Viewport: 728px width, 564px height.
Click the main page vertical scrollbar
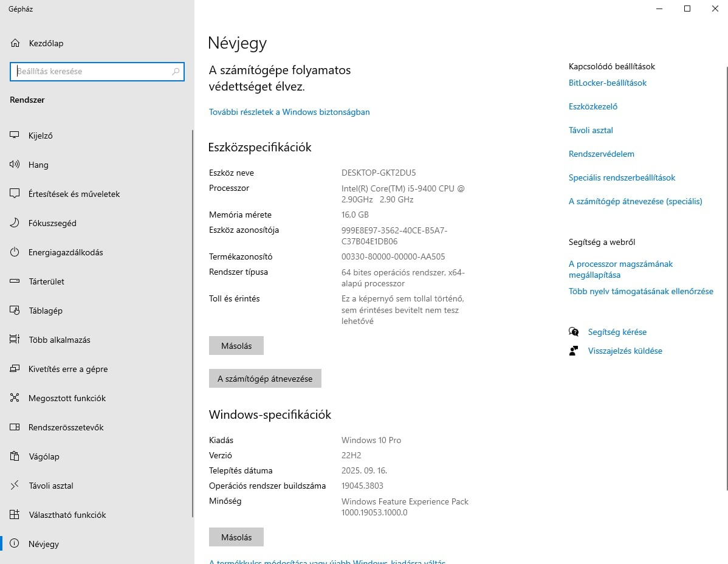[x=726, y=273]
